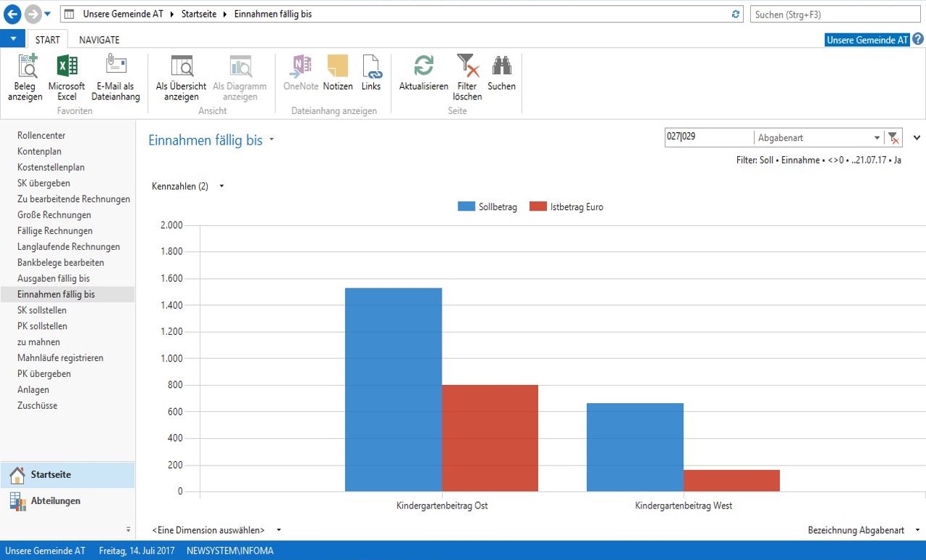Image resolution: width=926 pixels, height=560 pixels.
Task: Open Bezeichnung Abgabenart dimension dropdown
Action: pos(917,530)
